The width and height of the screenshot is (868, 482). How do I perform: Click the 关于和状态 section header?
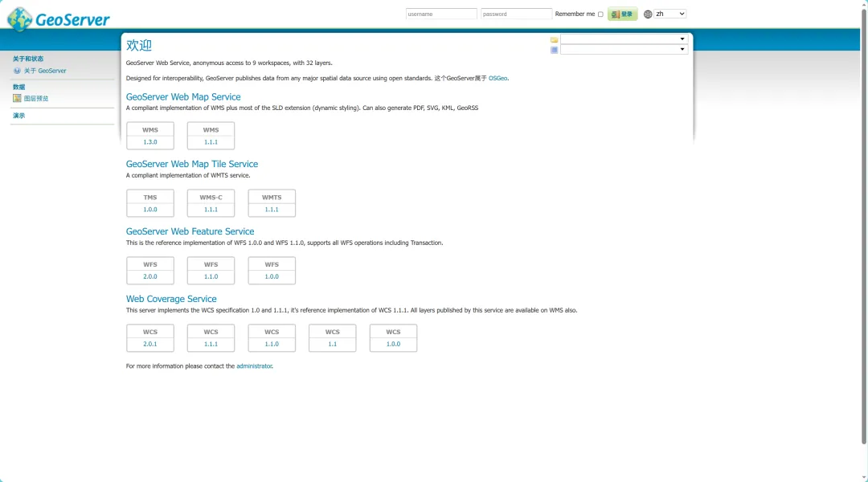[27, 59]
